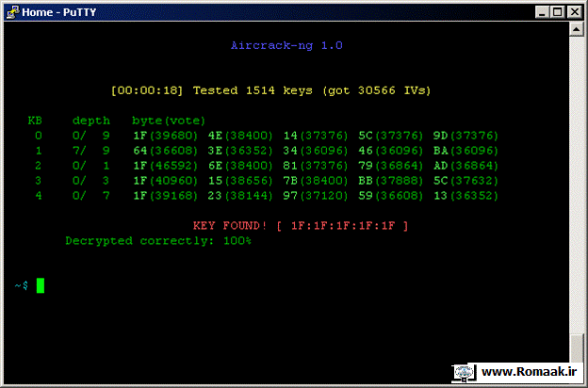The height and width of the screenshot is (388, 588).
Task: Click value "4E(38400)"
Action: pos(240,136)
